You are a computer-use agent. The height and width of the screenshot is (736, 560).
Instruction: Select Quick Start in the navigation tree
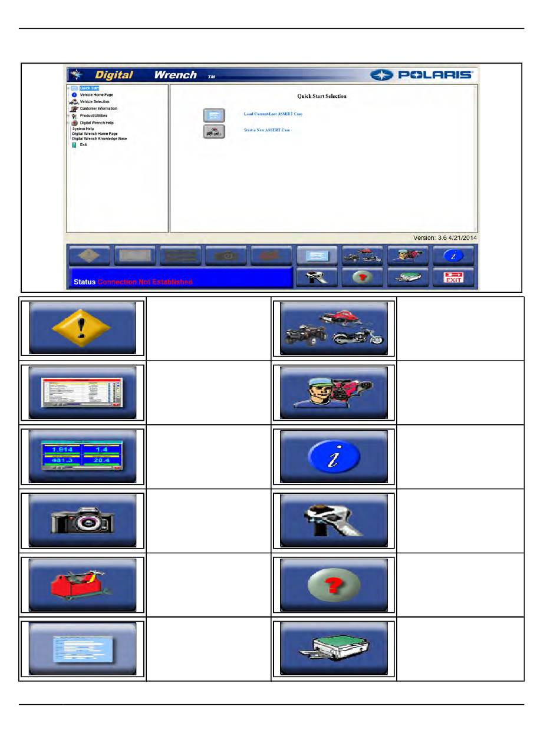89,88
